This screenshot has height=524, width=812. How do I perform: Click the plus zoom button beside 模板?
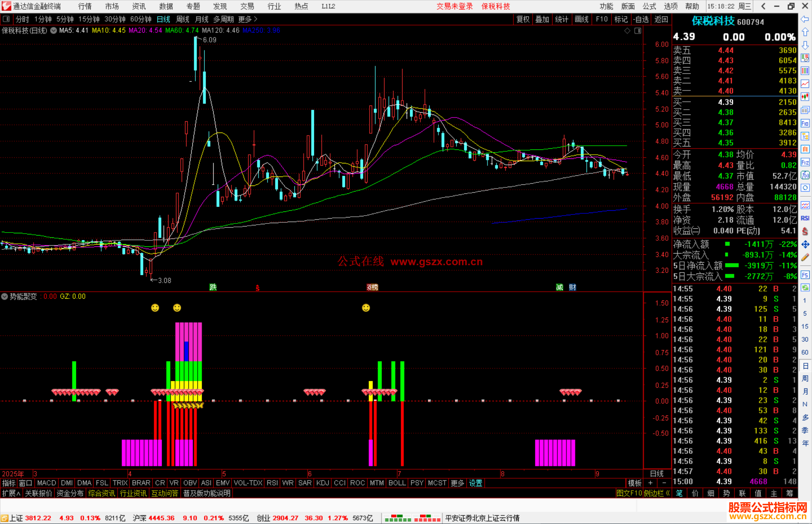click(650, 483)
